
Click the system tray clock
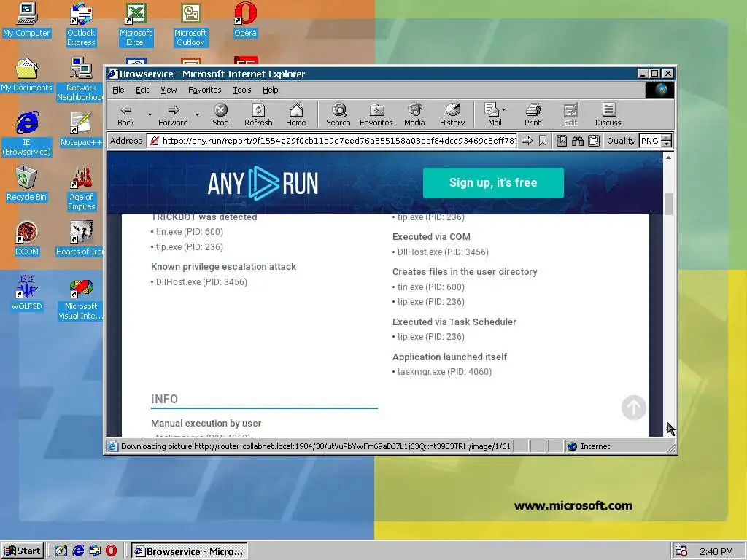click(716, 551)
